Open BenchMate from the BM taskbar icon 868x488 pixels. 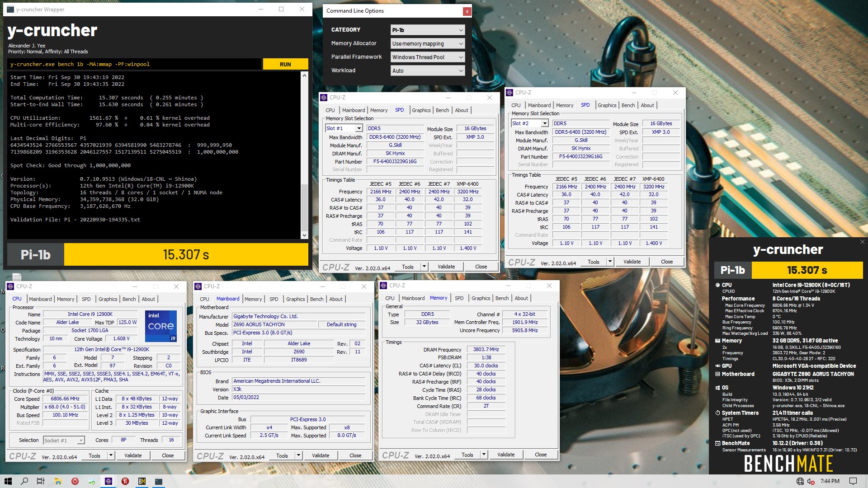click(142, 481)
